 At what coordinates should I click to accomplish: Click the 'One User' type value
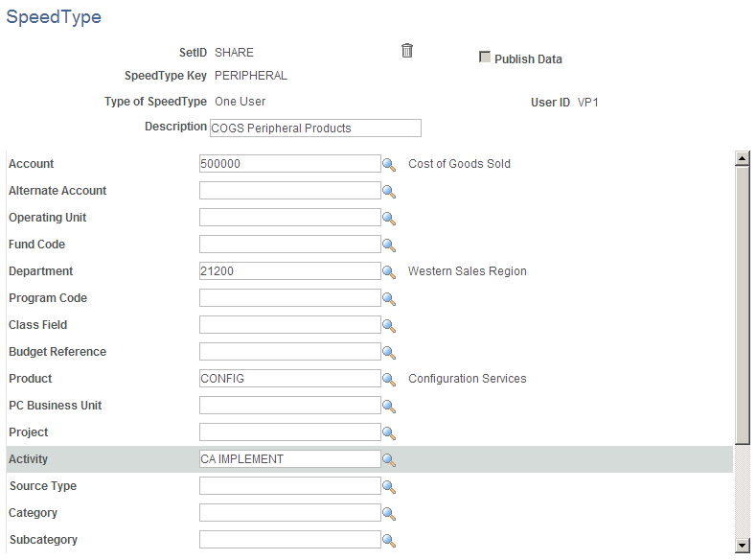click(241, 102)
